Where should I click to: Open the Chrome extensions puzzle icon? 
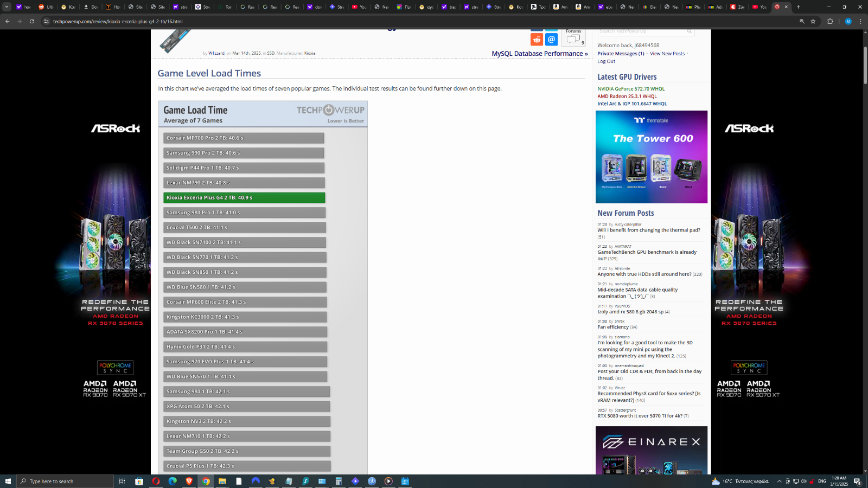pyautogui.click(x=830, y=21)
